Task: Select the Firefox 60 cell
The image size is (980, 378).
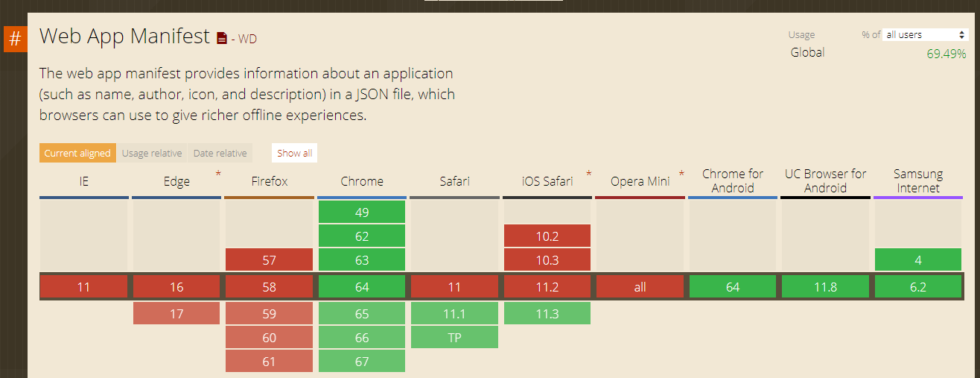Action: pos(269,338)
